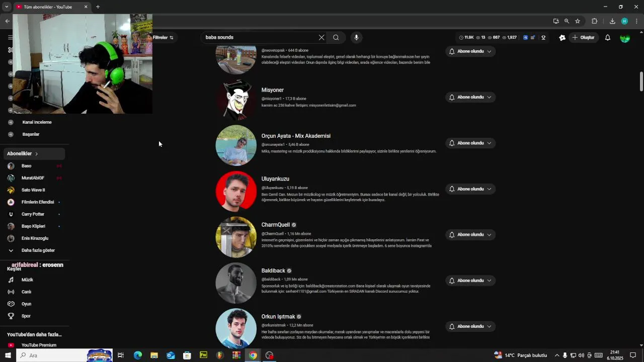Screen dimensions: 644x362
Task: Click the install app icon in address bar
Action: [556, 21]
